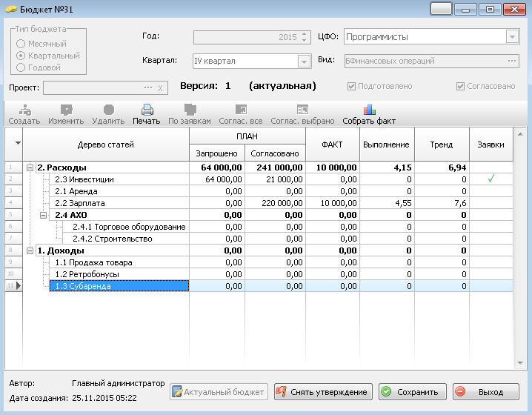This screenshot has height=415, width=532.
Task: Click the Снять утверждение button
Action: [x=323, y=392]
